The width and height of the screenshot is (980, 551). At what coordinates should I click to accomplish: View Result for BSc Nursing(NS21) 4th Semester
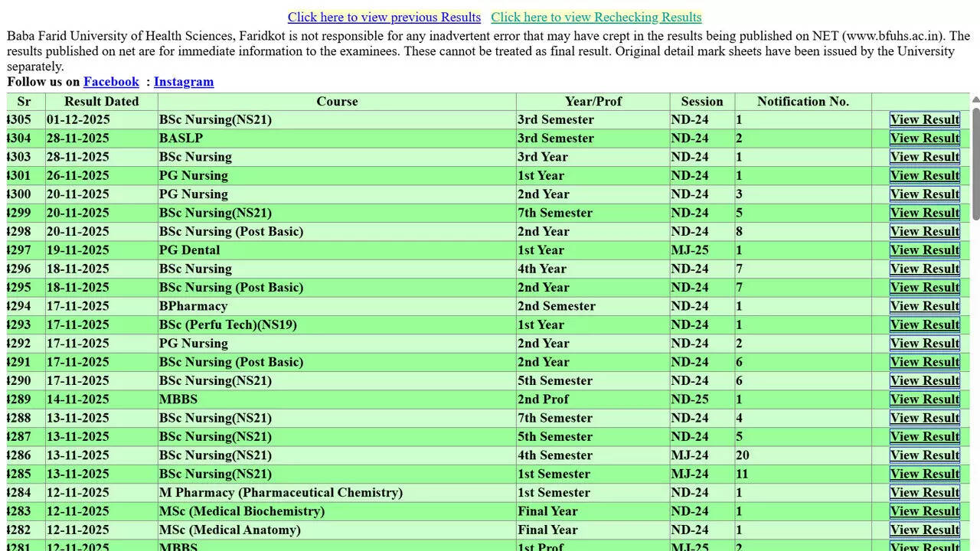(x=924, y=455)
